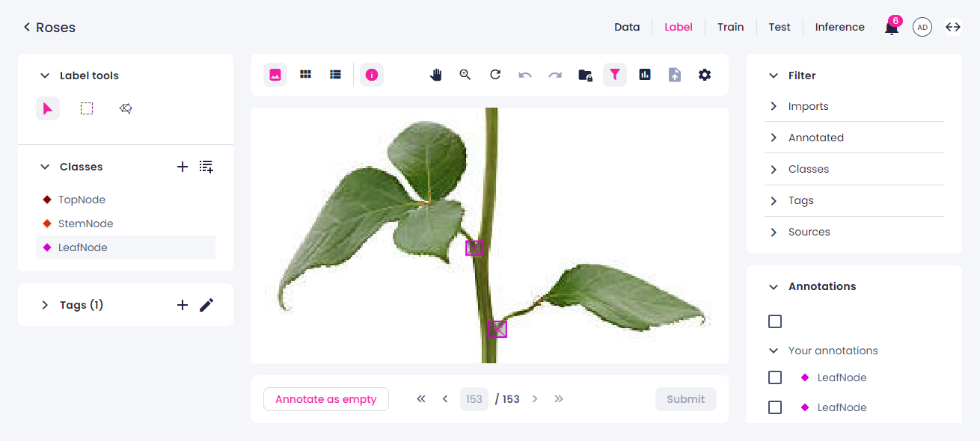The width and height of the screenshot is (980, 441).
Task: Jump to the first image
Action: [x=421, y=399]
